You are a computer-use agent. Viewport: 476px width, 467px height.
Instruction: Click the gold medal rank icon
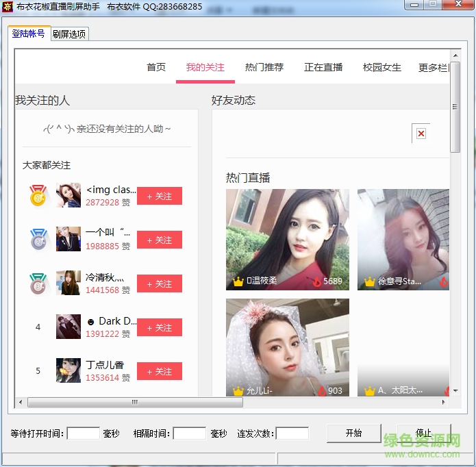coord(38,196)
